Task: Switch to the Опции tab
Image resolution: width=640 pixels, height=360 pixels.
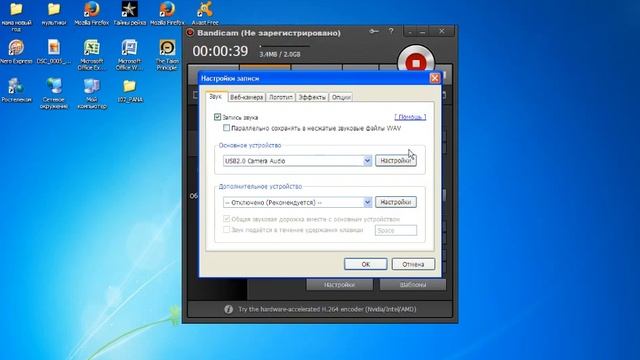Action: coord(341,97)
